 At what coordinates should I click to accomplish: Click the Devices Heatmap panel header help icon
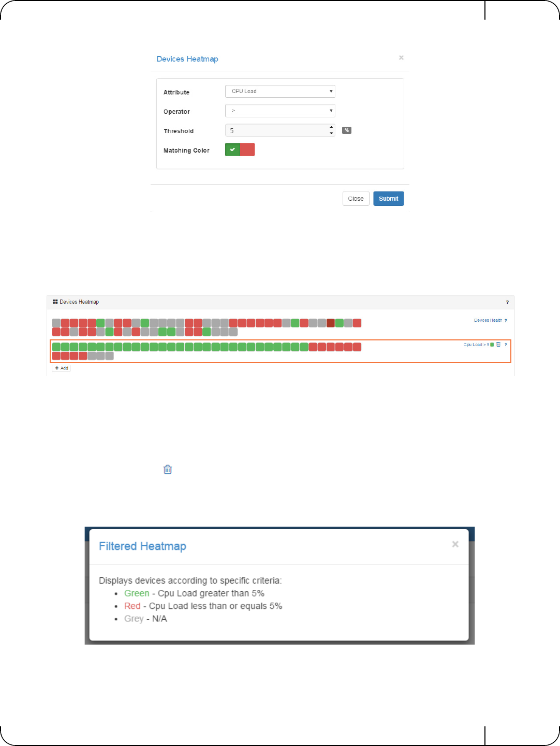point(507,302)
